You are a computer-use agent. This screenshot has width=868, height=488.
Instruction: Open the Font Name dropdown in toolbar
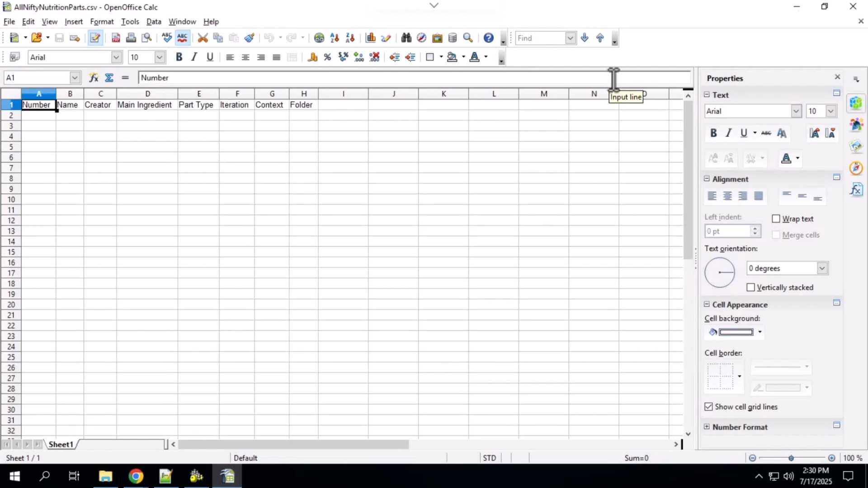pyautogui.click(x=116, y=57)
